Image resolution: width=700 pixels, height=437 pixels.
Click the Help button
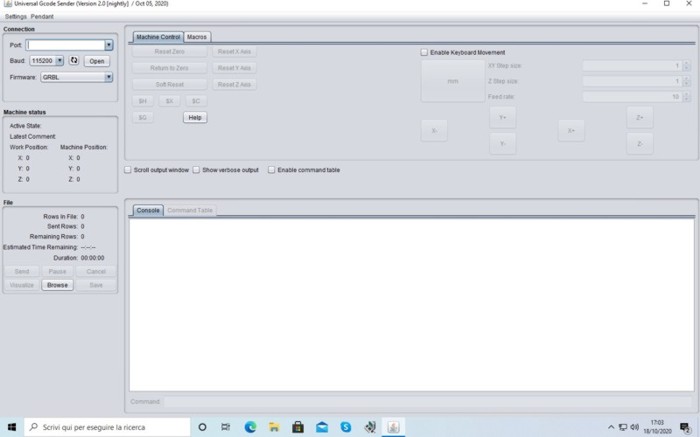195,117
